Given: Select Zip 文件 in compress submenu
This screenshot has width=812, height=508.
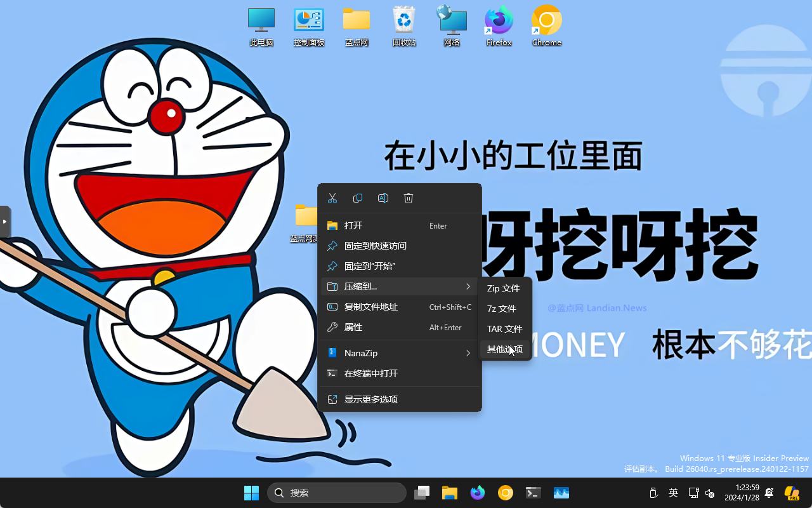Looking at the screenshot, I should pyautogui.click(x=505, y=288).
